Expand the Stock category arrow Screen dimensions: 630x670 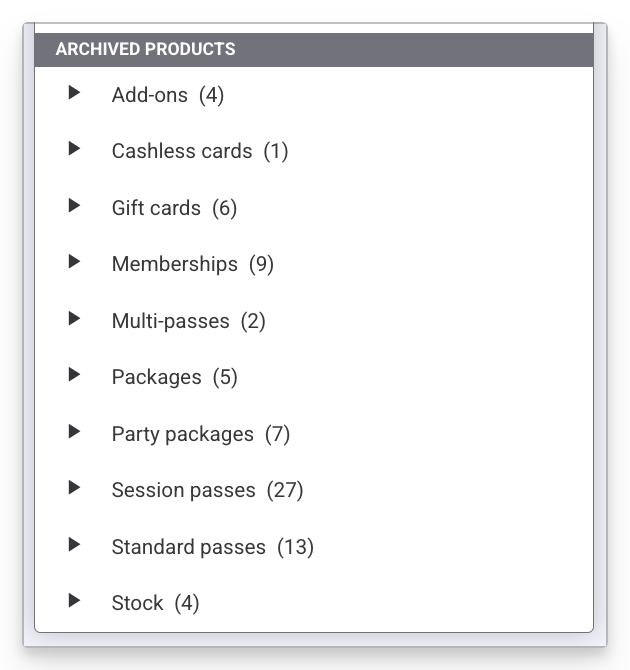pos(74,601)
